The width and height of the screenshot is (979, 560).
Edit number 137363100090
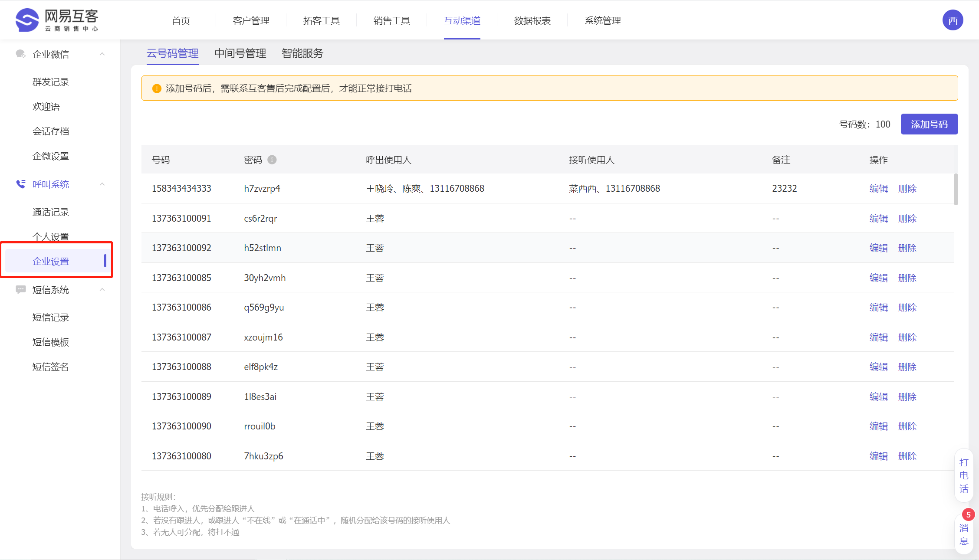879,426
